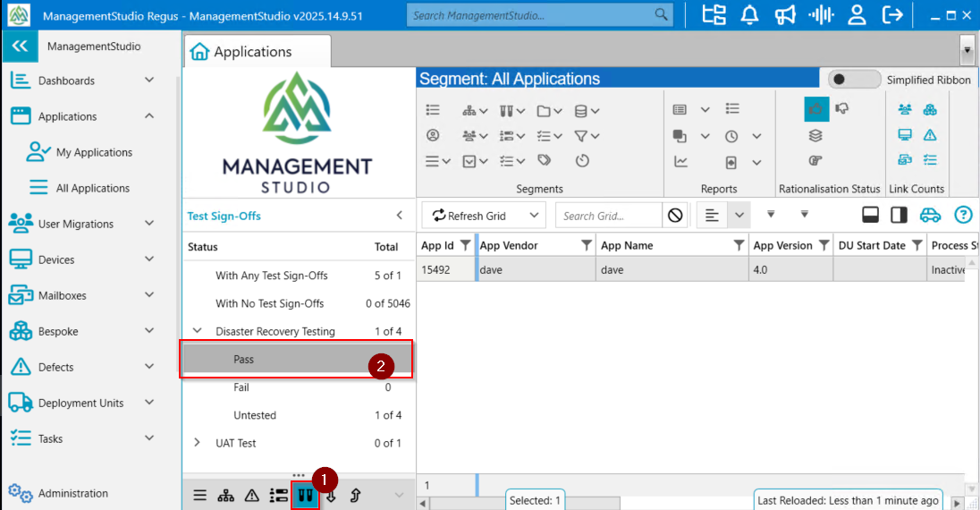Open the App Id column filter
The width and height of the screenshot is (980, 510).
click(x=465, y=245)
